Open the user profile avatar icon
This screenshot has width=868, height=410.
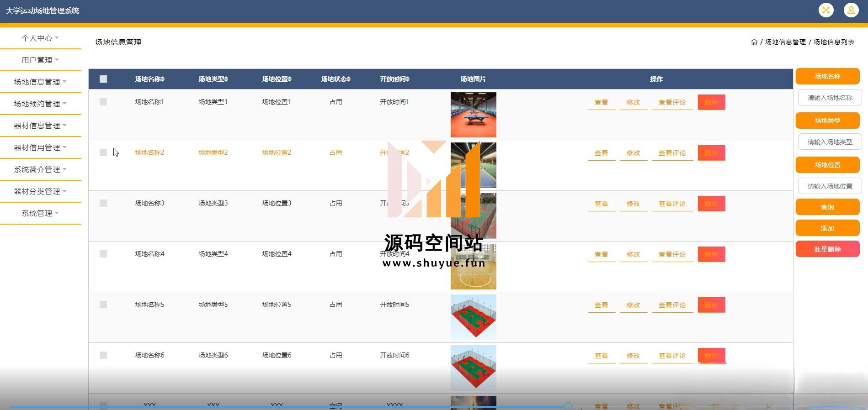pos(851,10)
